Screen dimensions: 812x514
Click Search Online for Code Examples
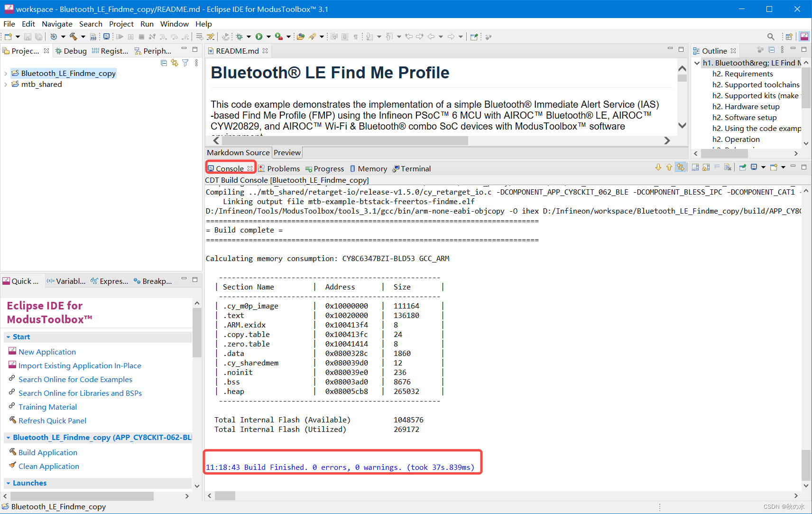(x=75, y=379)
